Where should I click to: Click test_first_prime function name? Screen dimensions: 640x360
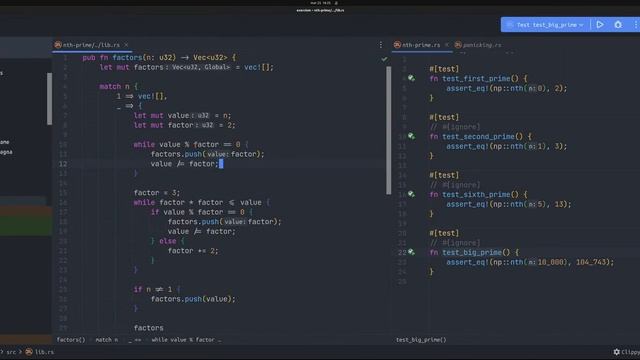pyautogui.click(x=476, y=78)
